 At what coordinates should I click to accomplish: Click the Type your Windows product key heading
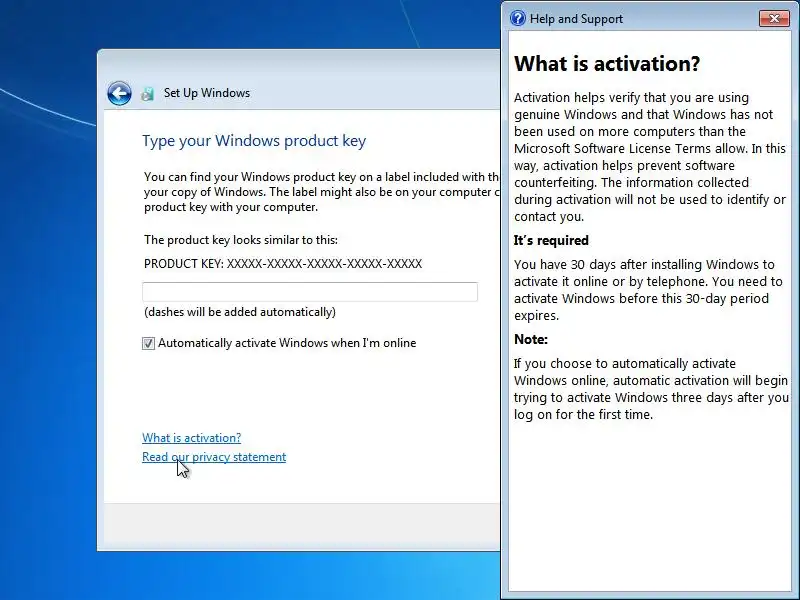pos(254,141)
